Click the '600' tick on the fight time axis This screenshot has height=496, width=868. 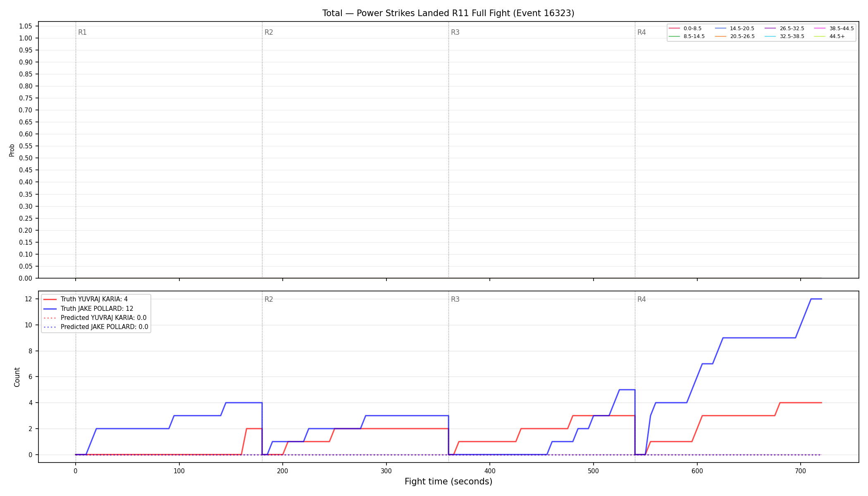697,471
